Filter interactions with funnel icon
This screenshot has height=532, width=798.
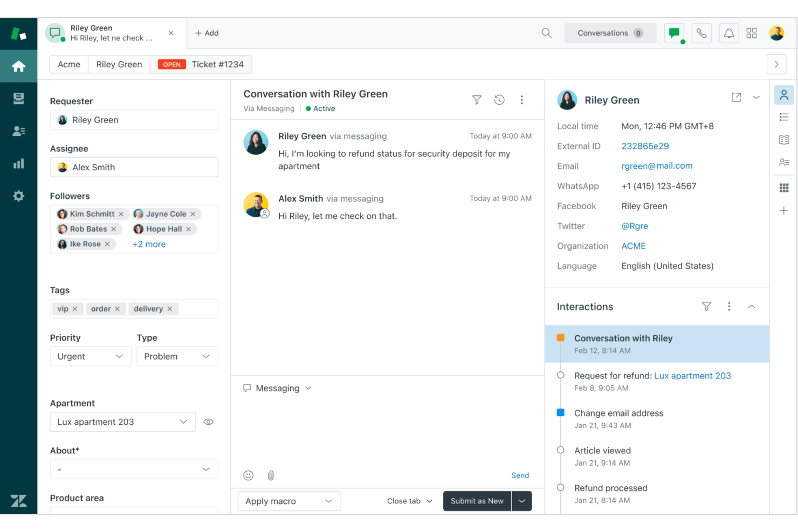coord(706,307)
